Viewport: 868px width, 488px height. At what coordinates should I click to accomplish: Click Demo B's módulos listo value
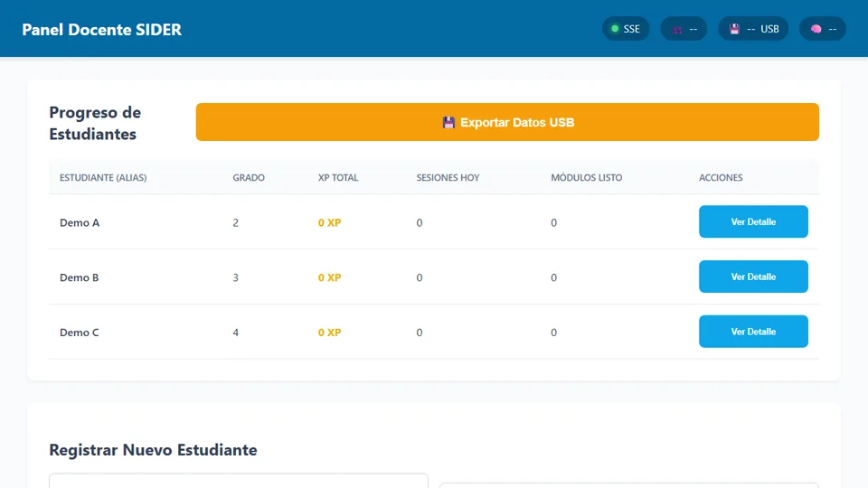click(553, 277)
